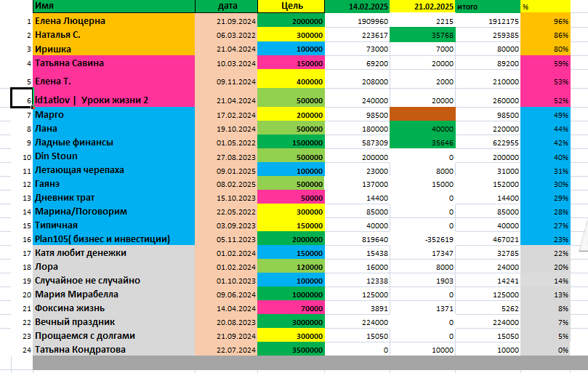Click the goal cell '1500000'
Image resolution: width=588 pixels, height=373 pixels.
291,143
